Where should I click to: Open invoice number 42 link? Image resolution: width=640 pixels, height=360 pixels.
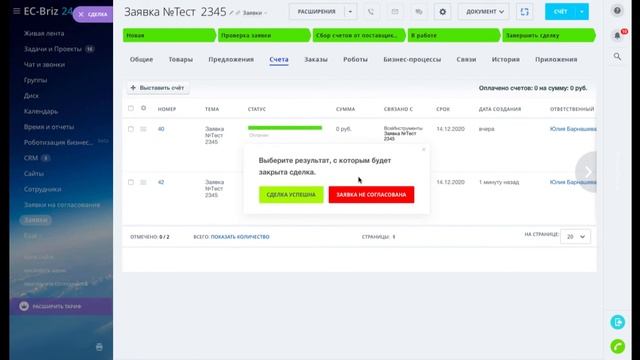161,182
